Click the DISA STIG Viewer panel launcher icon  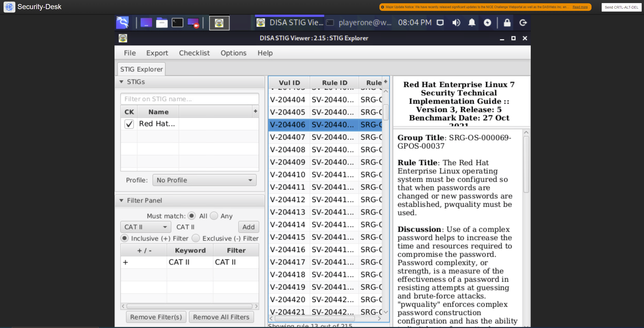tap(219, 23)
